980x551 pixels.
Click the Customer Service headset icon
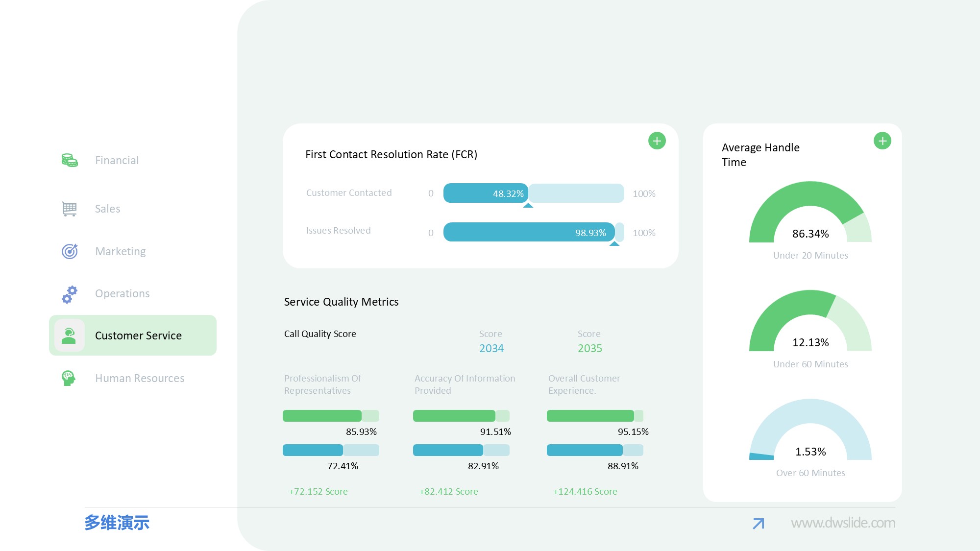pyautogui.click(x=69, y=335)
